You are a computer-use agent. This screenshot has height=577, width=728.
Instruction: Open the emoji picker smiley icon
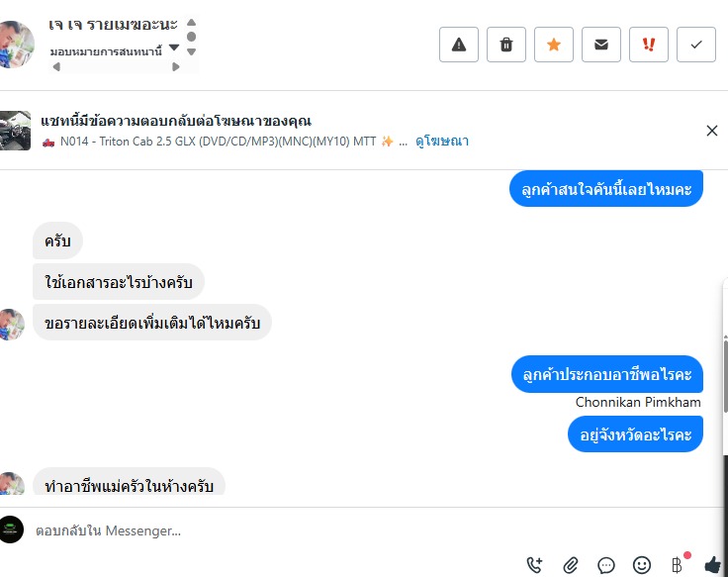[642, 565]
